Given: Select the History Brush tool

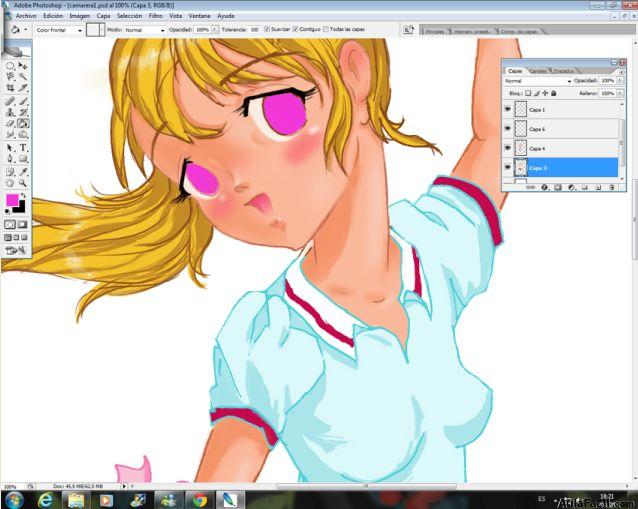Looking at the screenshot, I should click(x=23, y=112).
